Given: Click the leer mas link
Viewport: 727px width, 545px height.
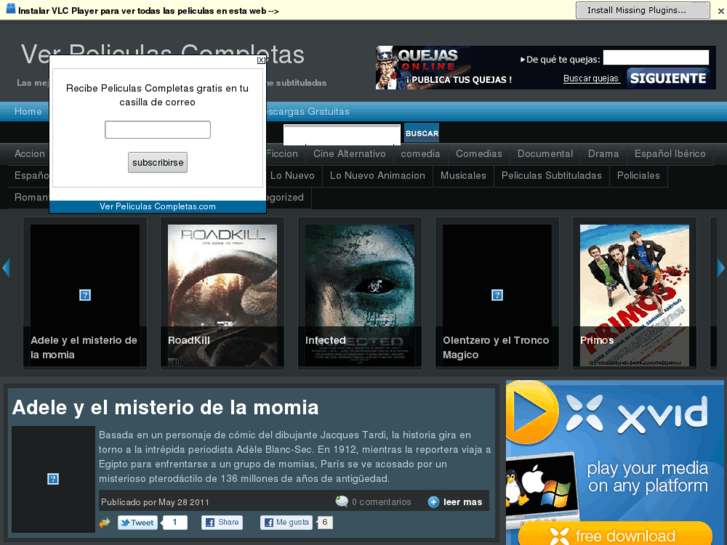Looking at the screenshot, I should click(463, 502).
